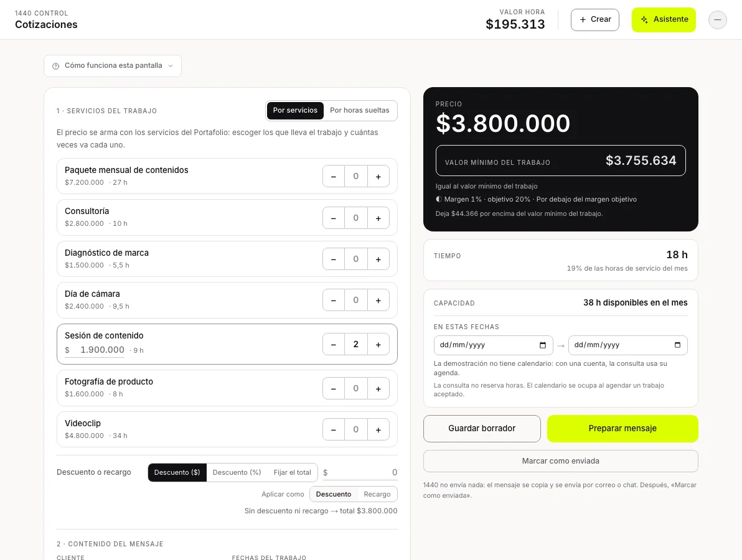Open the Crear button
742x560 pixels.
(595, 19)
